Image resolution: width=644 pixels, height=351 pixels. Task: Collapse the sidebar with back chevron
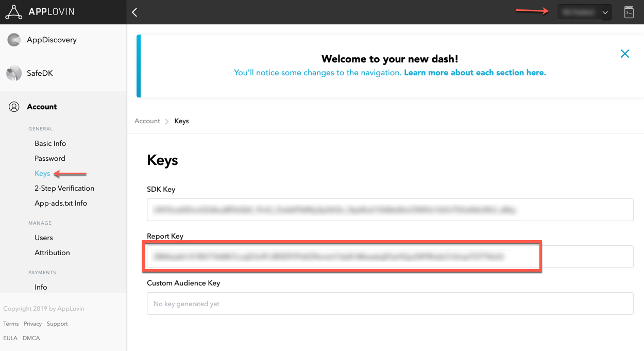134,12
